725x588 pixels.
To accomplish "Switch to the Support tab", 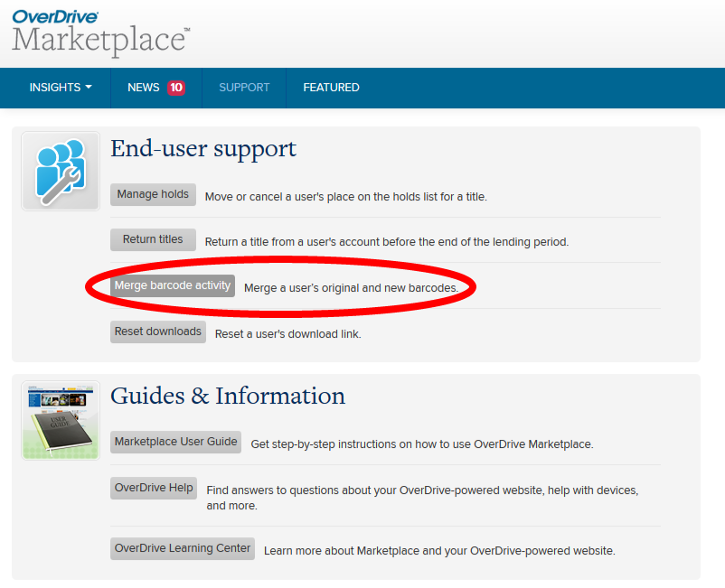I will [244, 88].
